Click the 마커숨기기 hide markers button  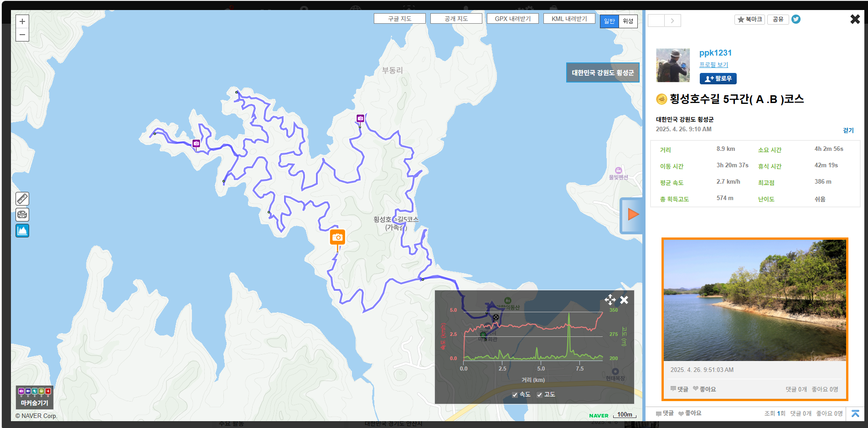click(x=35, y=397)
